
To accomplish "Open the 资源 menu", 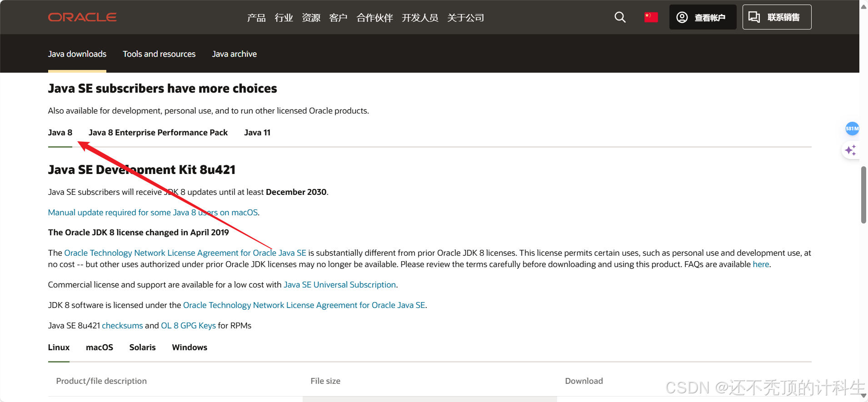I will click(x=311, y=18).
